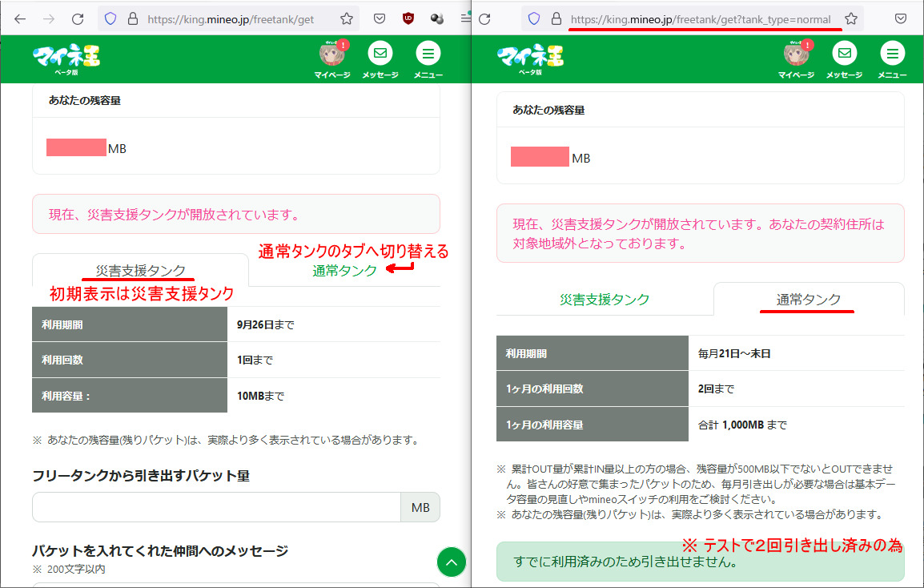This screenshot has height=588, width=924.
Task: Switch to 通常タンク tab in left window
Action: (344, 271)
